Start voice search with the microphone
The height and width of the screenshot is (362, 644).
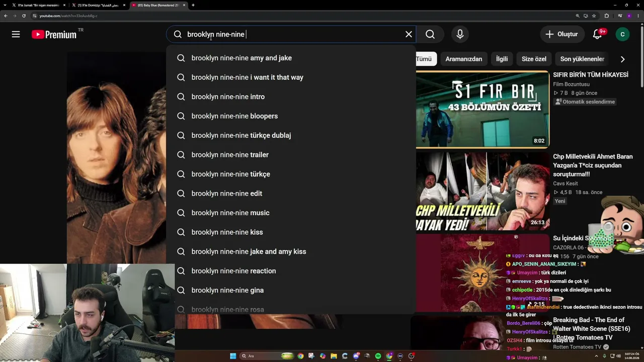coord(460,34)
